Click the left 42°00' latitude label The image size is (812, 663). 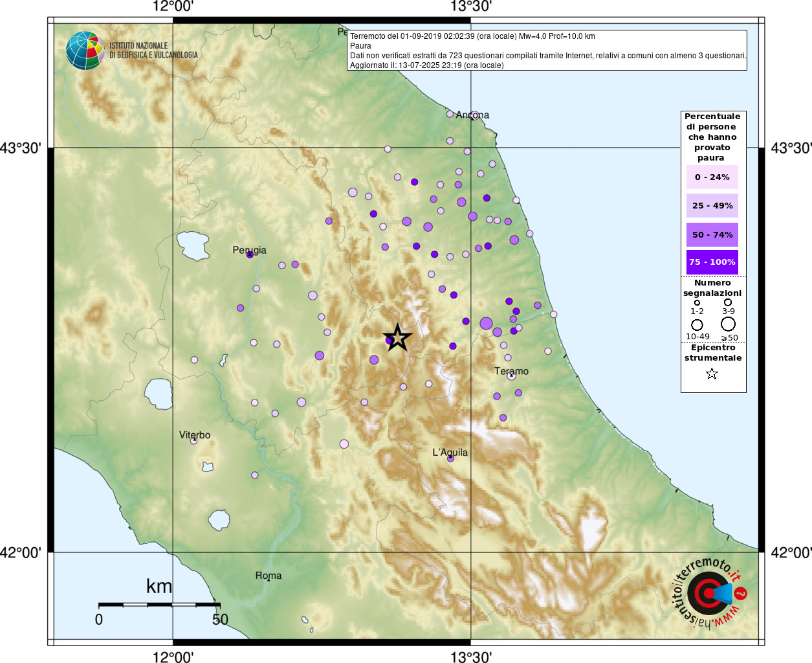[x=21, y=552]
